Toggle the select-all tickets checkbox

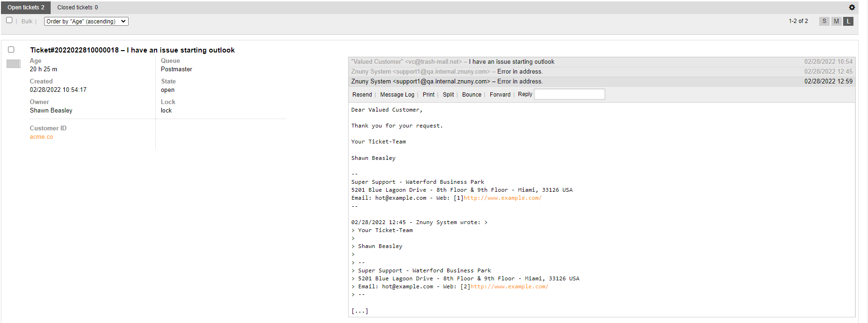pos(9,20)
